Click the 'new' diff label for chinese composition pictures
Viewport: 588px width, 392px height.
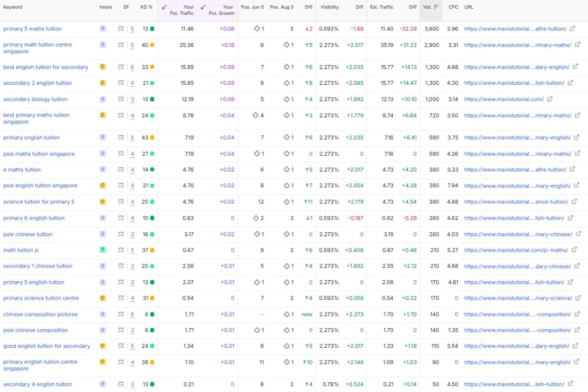[307, 315]
